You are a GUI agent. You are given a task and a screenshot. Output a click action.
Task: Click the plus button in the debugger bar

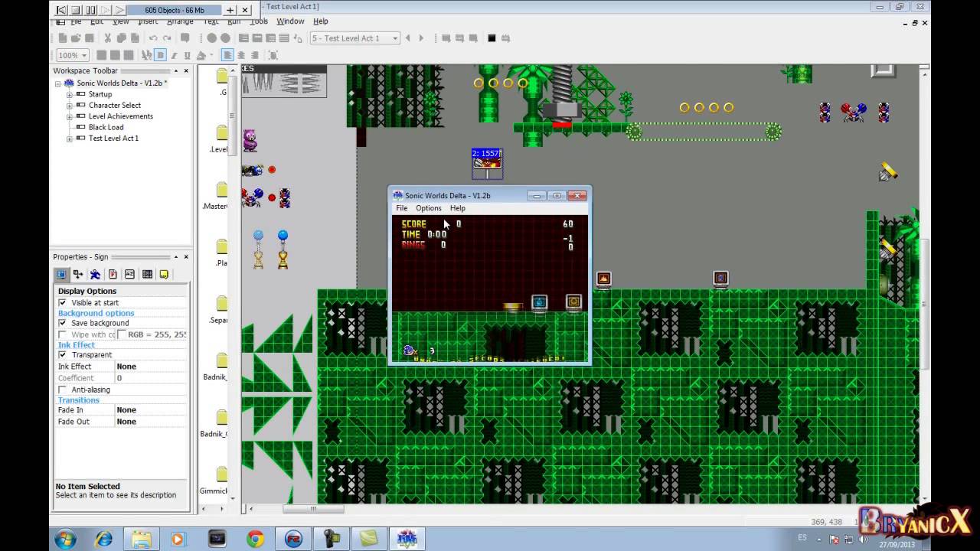tap(230, 10)
